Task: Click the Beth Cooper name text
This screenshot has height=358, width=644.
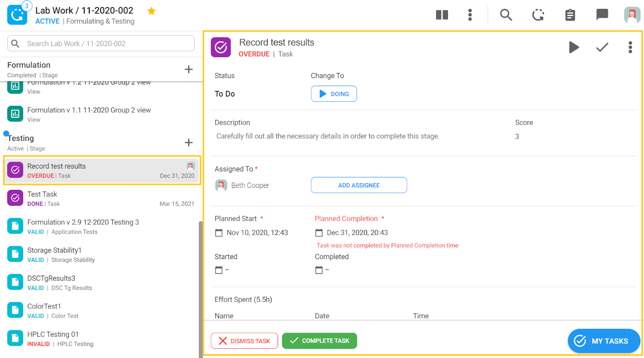Action: tap(250, 185)
